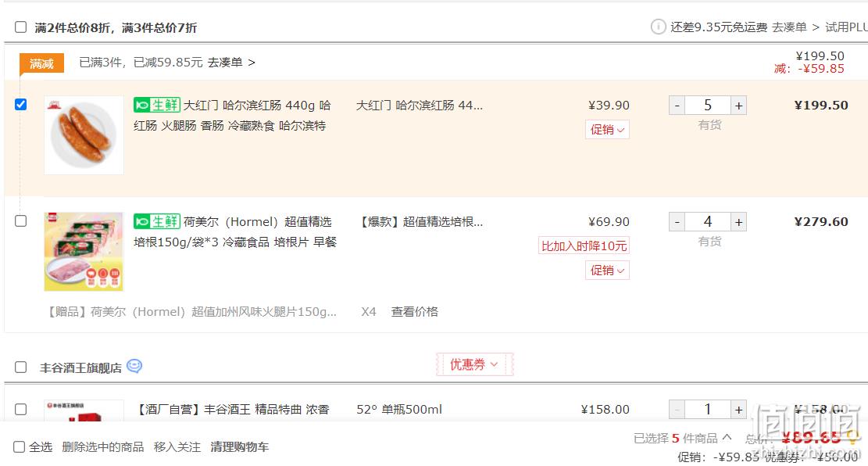Click the free-shipping info circle icon

click(658, 27)
